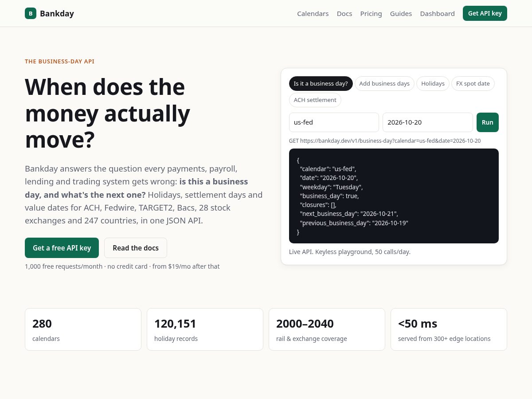532x399 pixels.
Task: Click the "business_day": true line
Action: [x=329, y=196]
